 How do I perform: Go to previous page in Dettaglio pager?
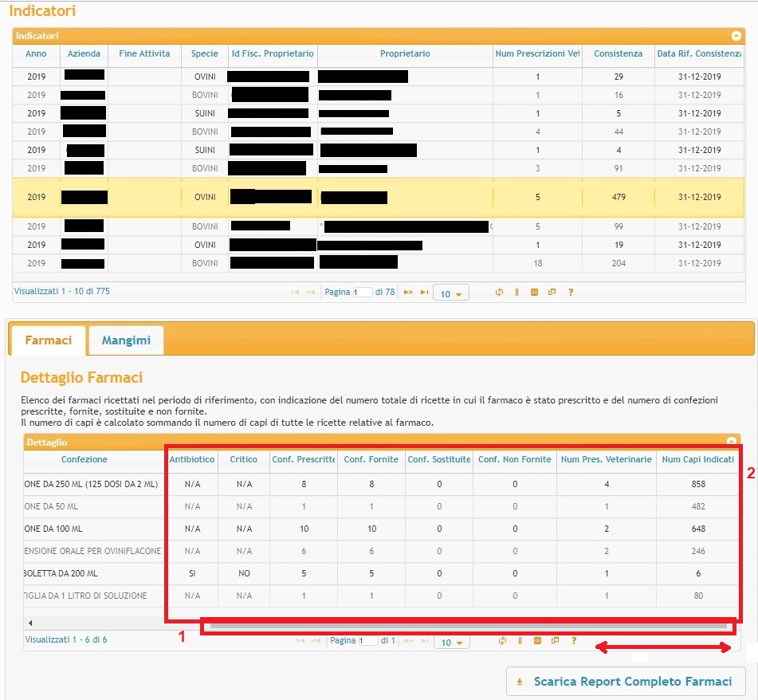(316, 640)
